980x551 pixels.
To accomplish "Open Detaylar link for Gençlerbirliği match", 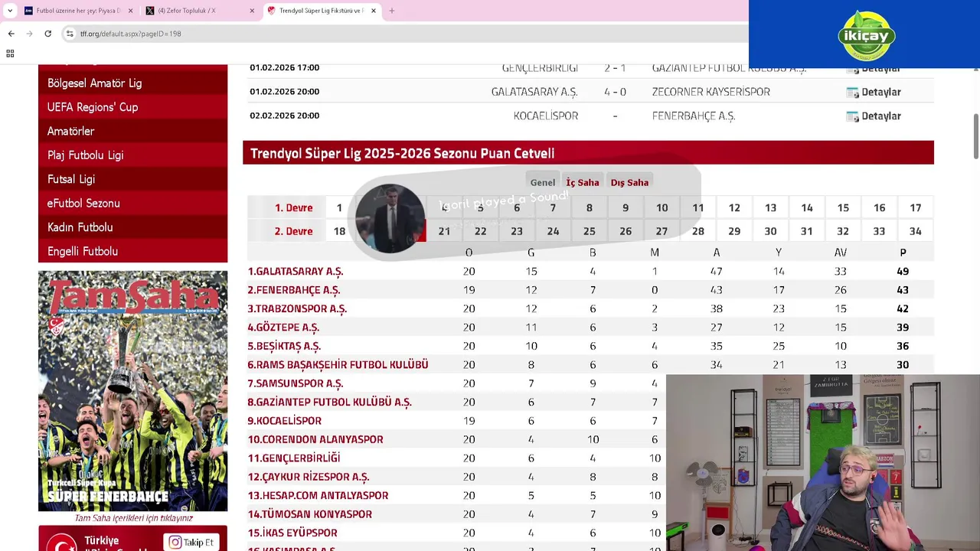I will click(x=880, y=68).
